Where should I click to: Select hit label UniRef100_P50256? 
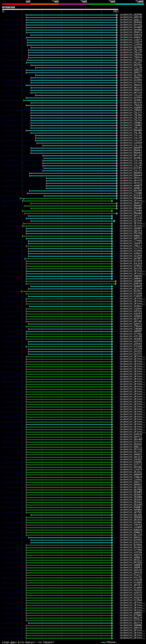131,233
